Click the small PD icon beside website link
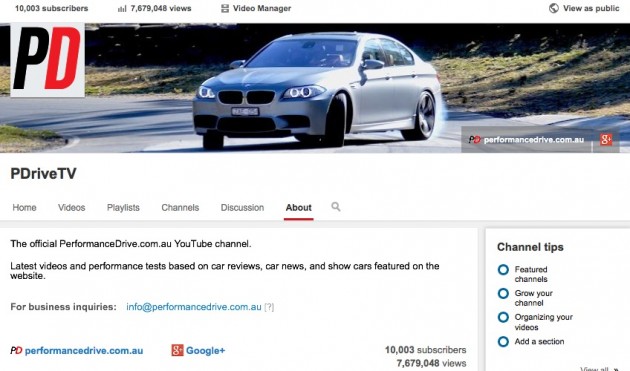630x371 pixels. tap(16, 351)
